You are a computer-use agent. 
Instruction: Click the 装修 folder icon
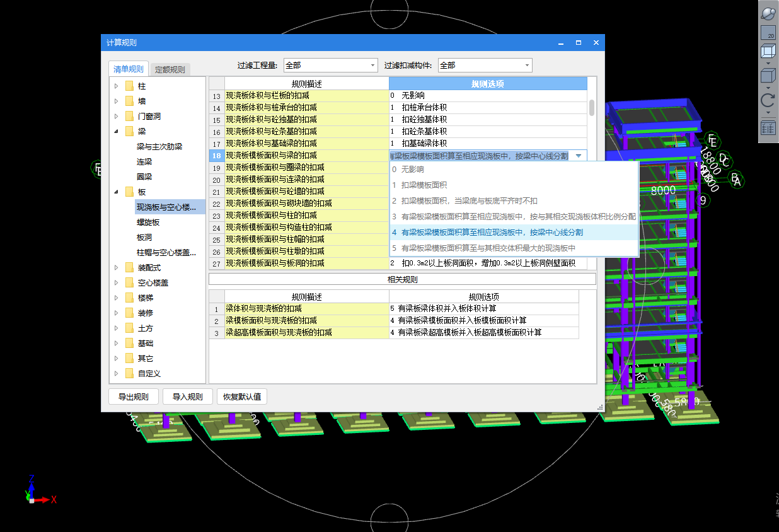point(129,313)
